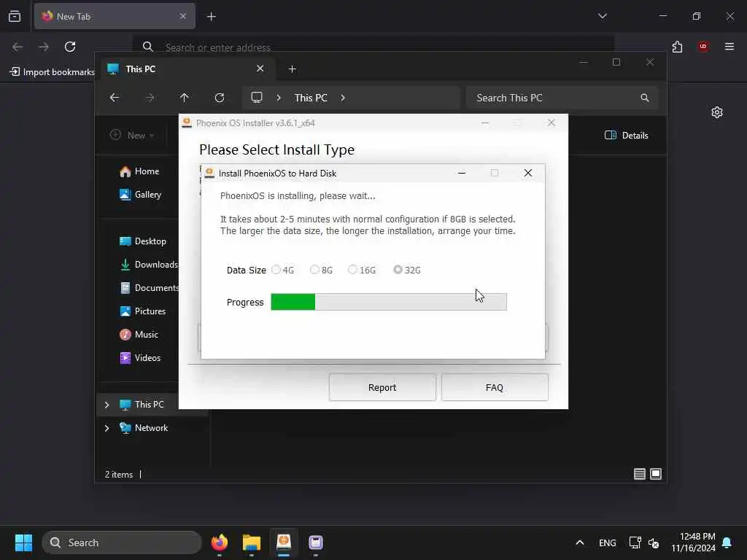Open File Explorer from the taskbar

(x=252, y=542)
